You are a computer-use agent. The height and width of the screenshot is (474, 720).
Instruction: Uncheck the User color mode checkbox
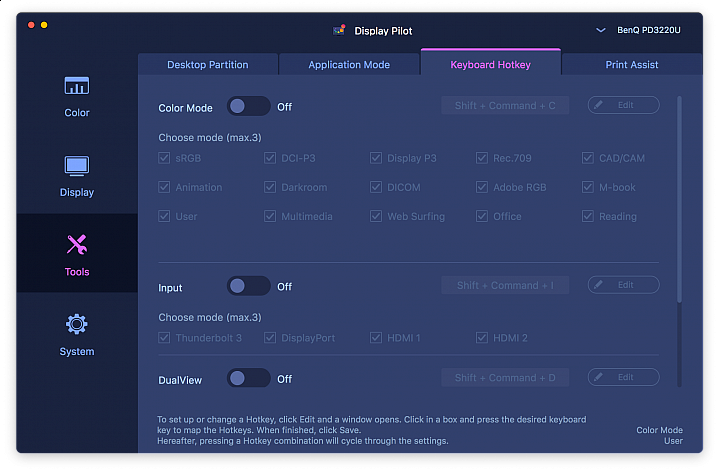click(164, 216)
